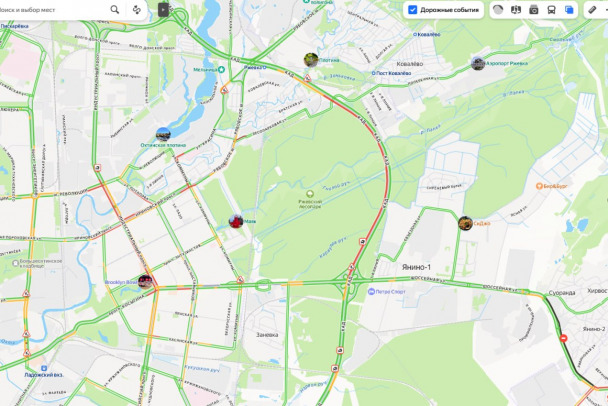
Task: Expand the collapsed side panel arrow
Action: coord(163,9)
